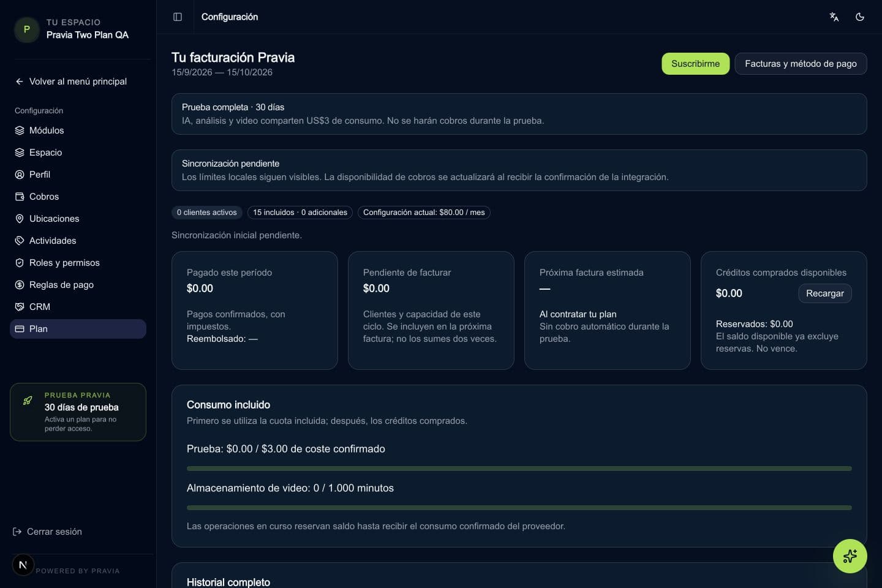
Task: Click the "Pendiente de facturar" label
Action: (x=407, y=273)
